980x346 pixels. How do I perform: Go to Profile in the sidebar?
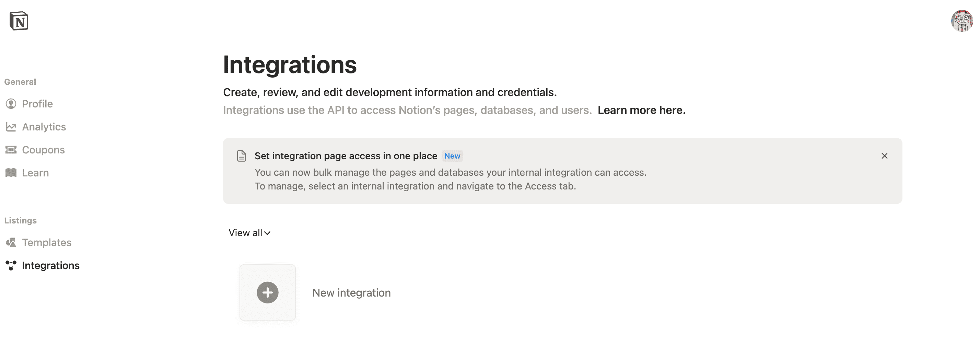pyautogui.click(x=37, y=104)
